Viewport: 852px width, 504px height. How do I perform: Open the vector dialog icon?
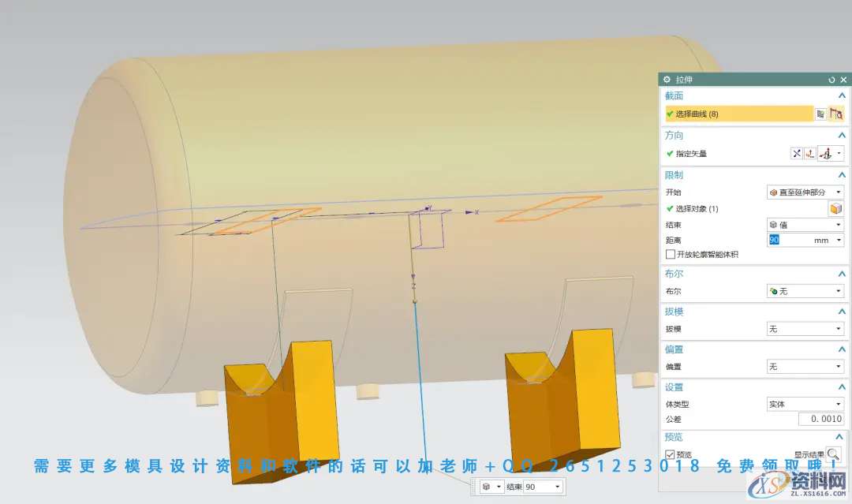(x=810, y=154)
